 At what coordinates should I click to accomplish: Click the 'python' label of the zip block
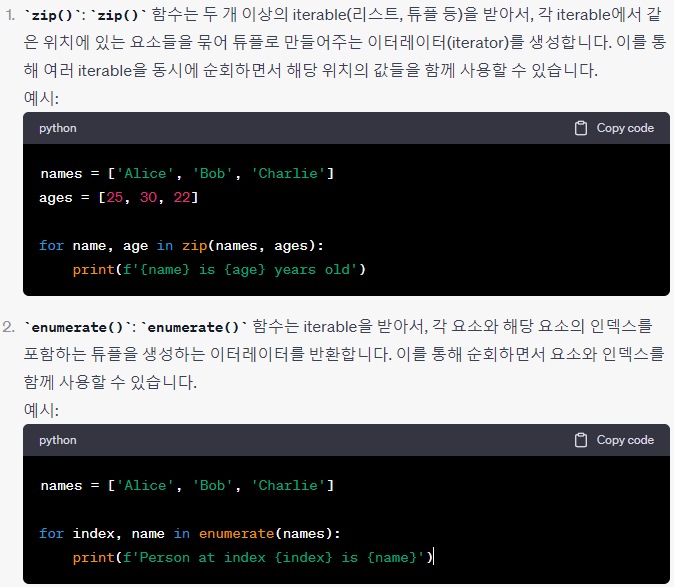point(58,128)
